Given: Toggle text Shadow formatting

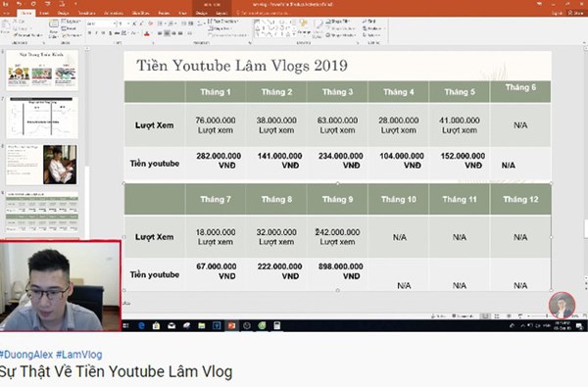Looking at the screenshot, I should click(x=110, y=33).
